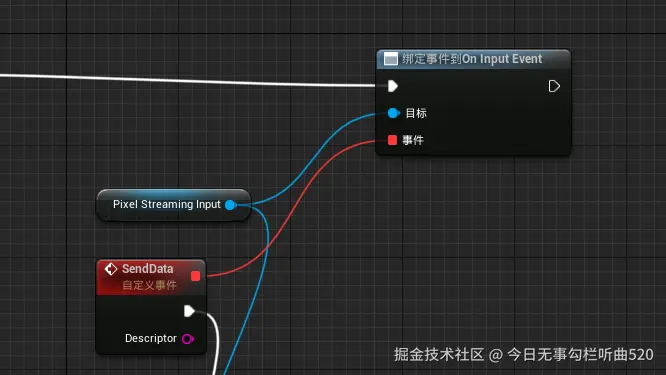666x375 pixels.
Task: Select the 绑定事件到On Input Event node title
Action: point(472,59)
